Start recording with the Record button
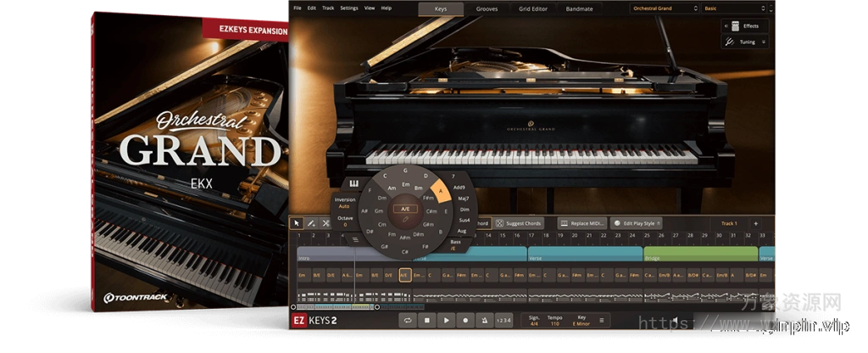 pos(465,320)
